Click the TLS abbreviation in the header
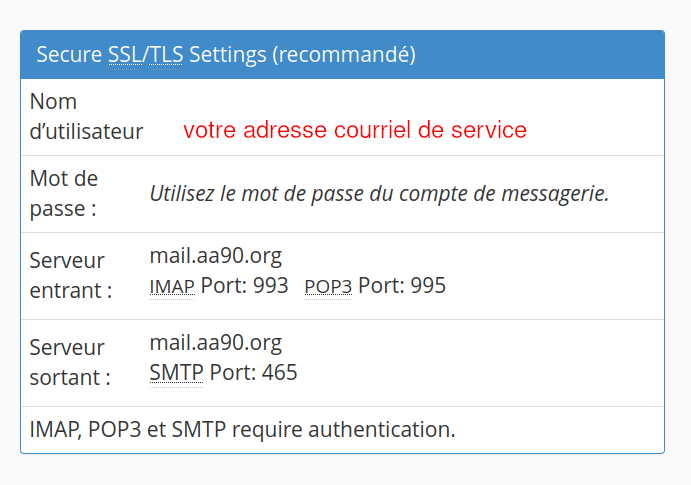 pyautogui.click(x=166, y=54)
